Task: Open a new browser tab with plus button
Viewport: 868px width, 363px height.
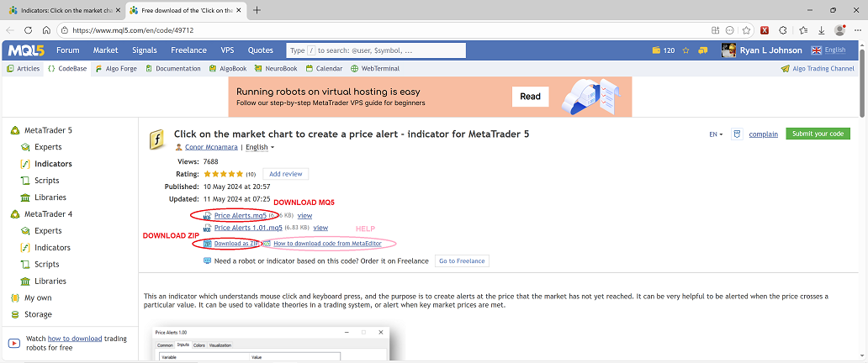Action: 257,10
